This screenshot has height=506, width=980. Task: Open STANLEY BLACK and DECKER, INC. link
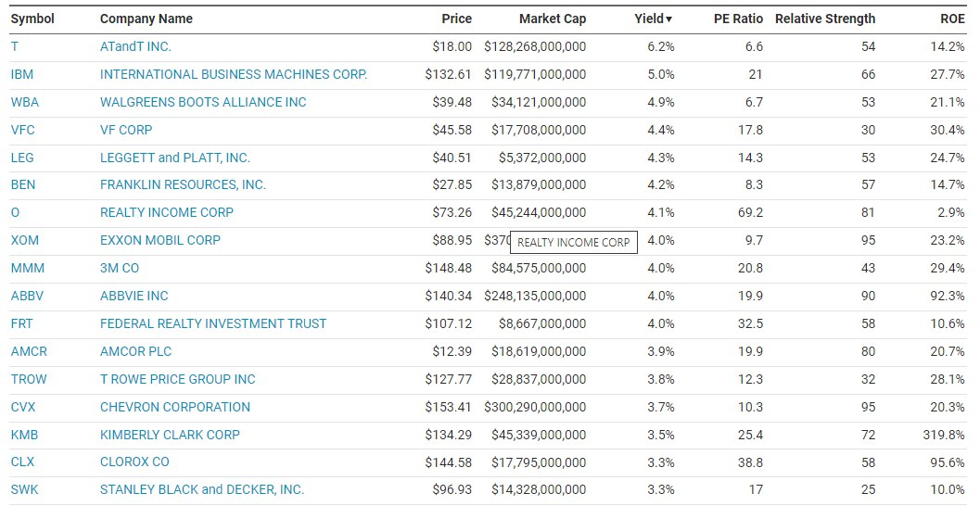[x=202, y=489]
